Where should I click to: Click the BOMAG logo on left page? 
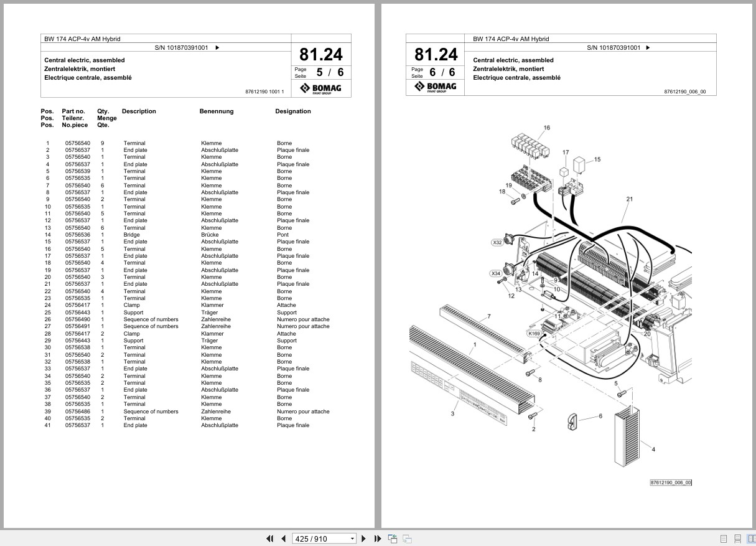click(x=321, y=88)
